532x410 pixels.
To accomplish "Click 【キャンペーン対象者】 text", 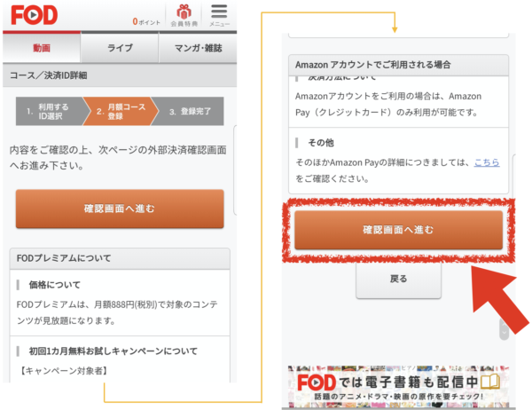I will point(63,371).
